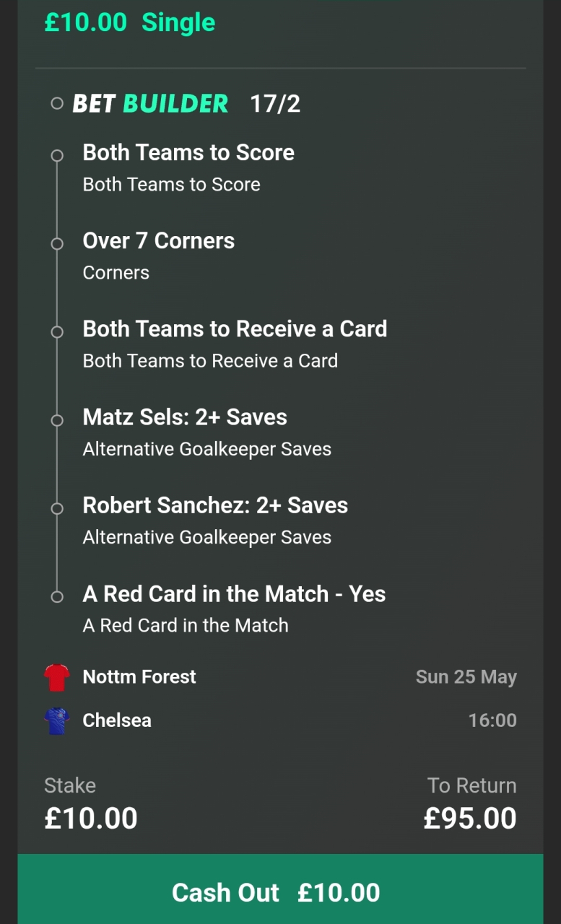The width and height of the screenshot is (561, 924).
Task: Click timeline dot beside Matz Sels saves
Action: [x=57, y=420]
